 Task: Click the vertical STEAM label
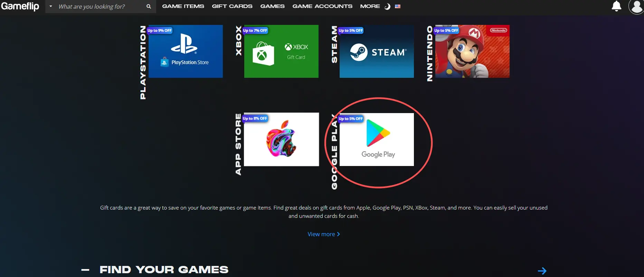(x=334, y=44)
